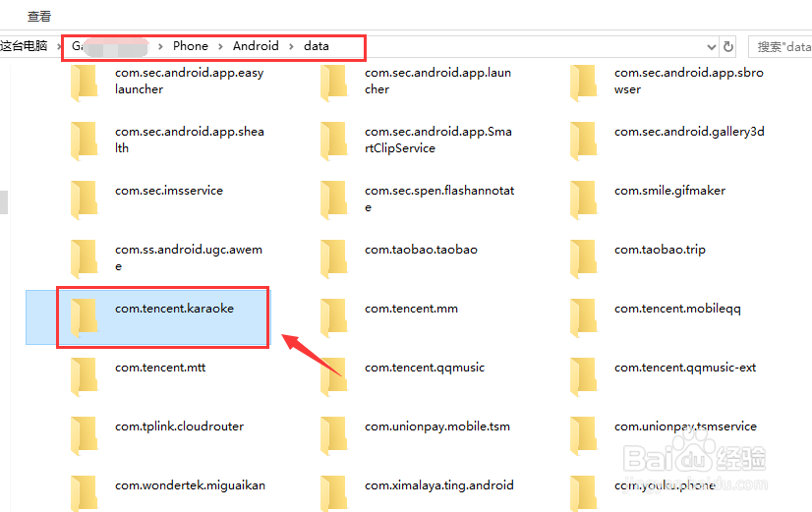Click the com.ximalaya.ting.android folder name
Viewport: 812px width, 512px height.
click(x=439, y=486)
